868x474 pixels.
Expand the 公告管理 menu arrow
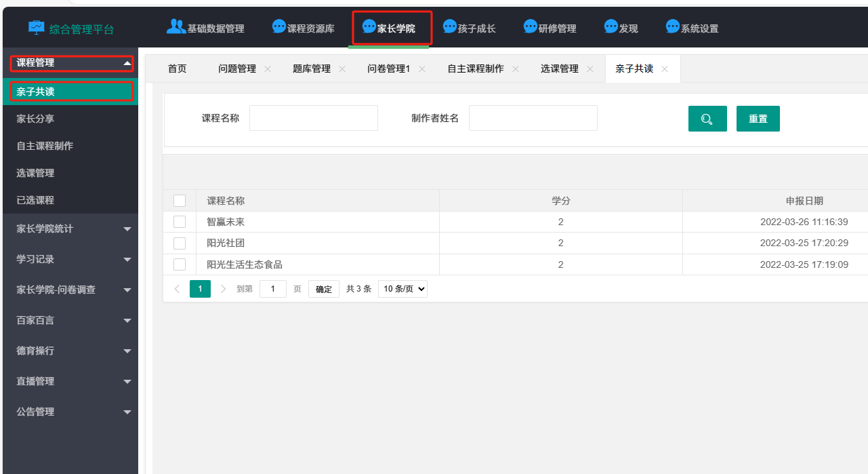(x=127, y=412)
